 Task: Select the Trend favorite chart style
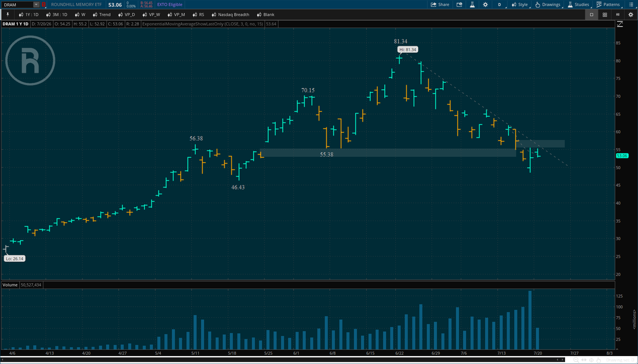[102, 15]
